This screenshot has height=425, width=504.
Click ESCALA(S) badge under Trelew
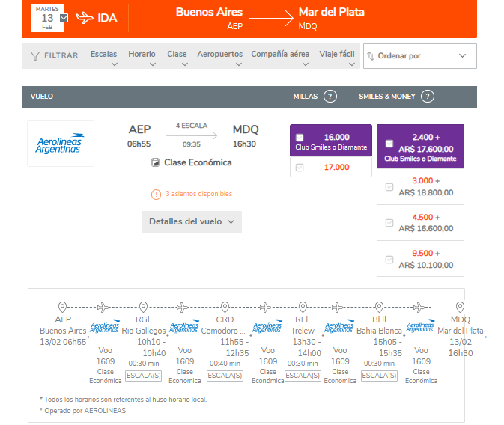tap(303, 376)
